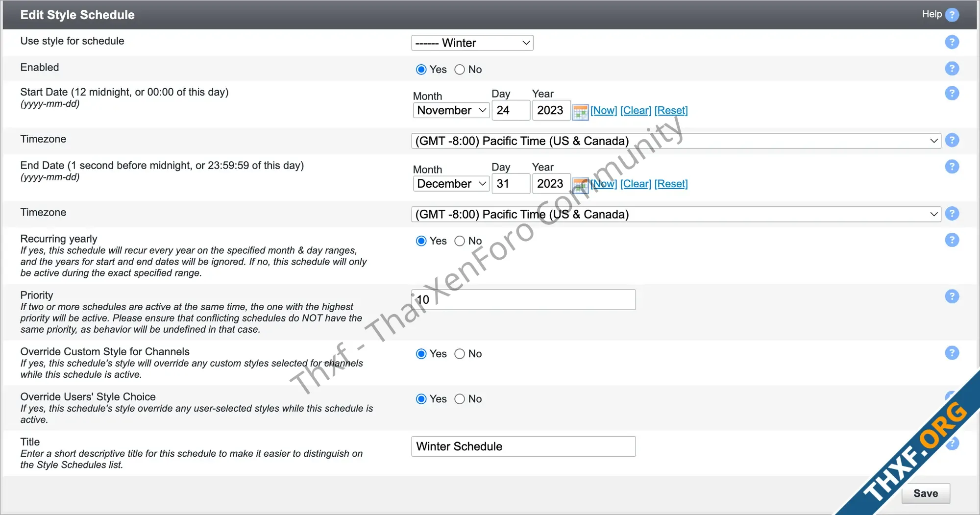Viewport: 980px width, 515px height.
Task: Click help icon for Enabled row
Action: 952,69
